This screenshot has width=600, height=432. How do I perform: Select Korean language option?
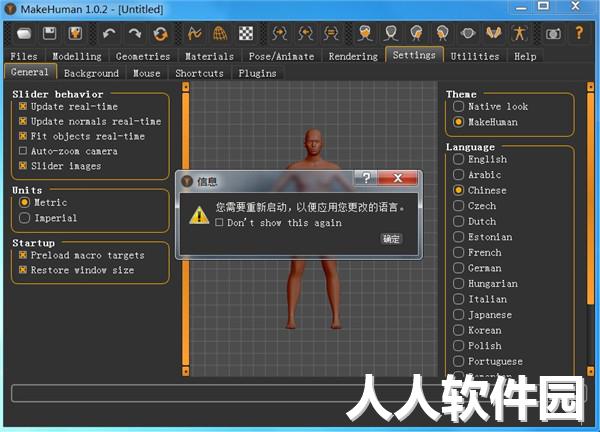458,330
